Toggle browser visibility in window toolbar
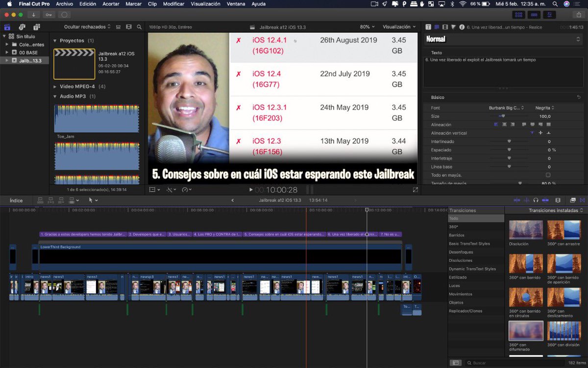Image resolution: width=588 pixels, height=368 pixels. pyautogui.click(x=518, y=15)
